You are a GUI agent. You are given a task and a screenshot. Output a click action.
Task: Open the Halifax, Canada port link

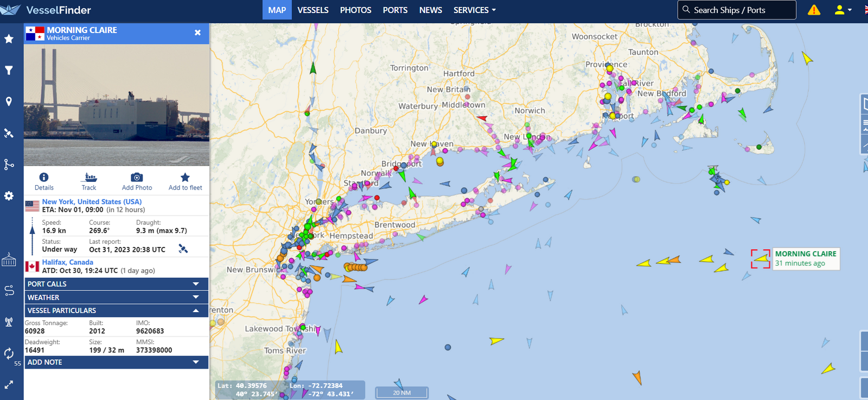68,262
